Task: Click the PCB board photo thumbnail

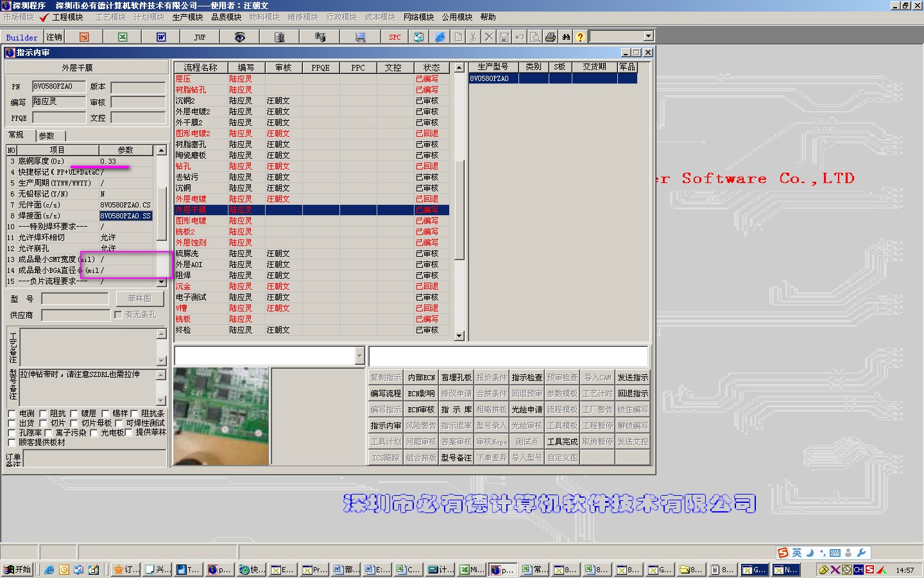Action: (x=221, y=416)
